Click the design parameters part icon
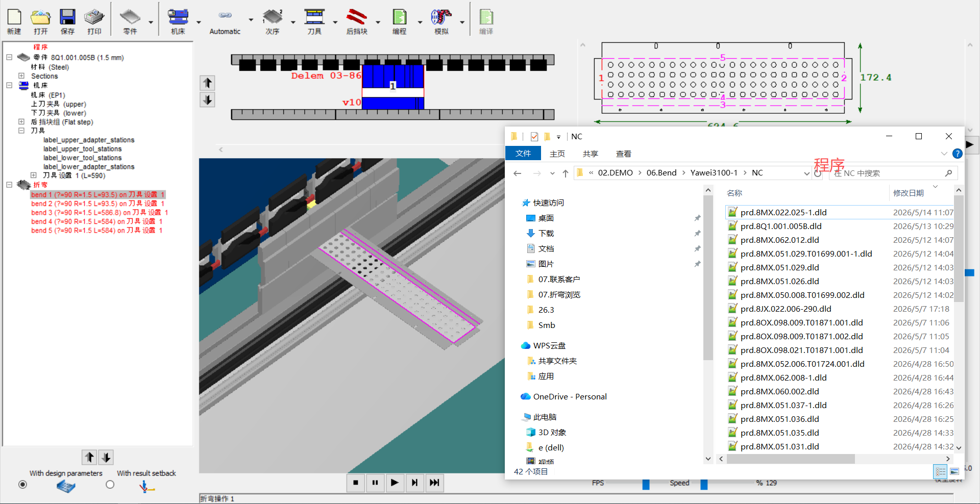This screenshot has width=980, height=504. (x=66, y=487)
